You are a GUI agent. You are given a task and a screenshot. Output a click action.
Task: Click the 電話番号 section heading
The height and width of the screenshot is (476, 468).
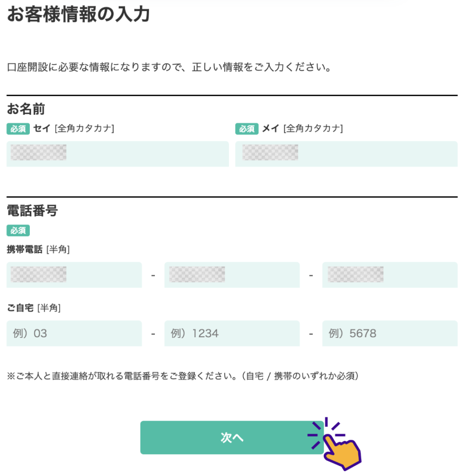tap(32, 211)
